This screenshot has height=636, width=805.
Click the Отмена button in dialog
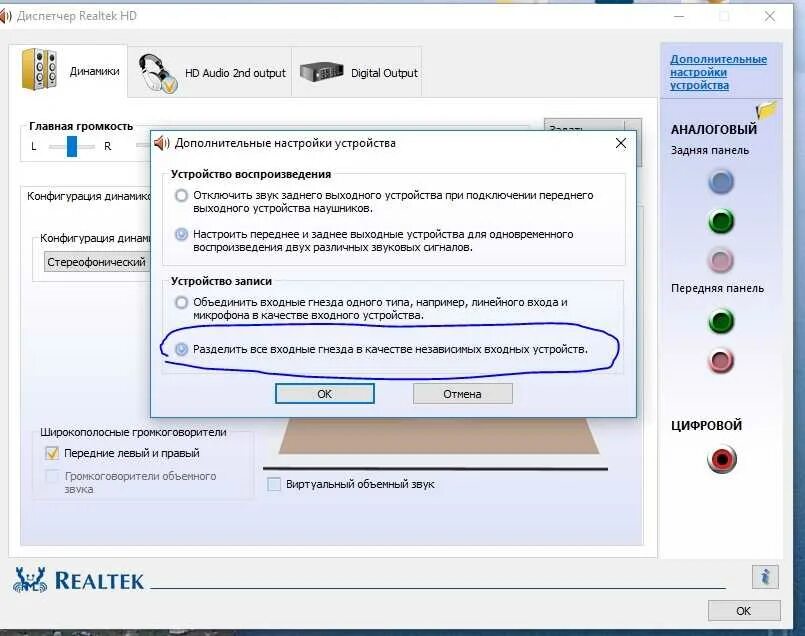click(x=463, y=394)
